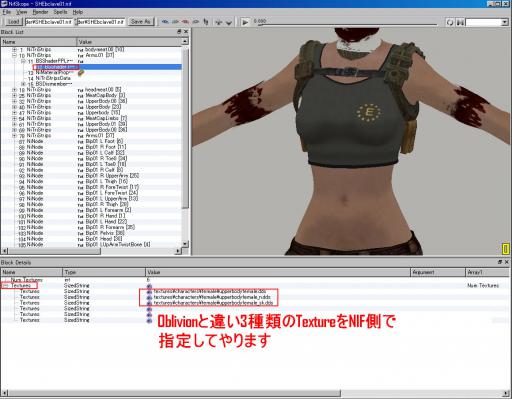The image size is (512, 399).
Task: Open the Help menu
Action: [78, 12]
